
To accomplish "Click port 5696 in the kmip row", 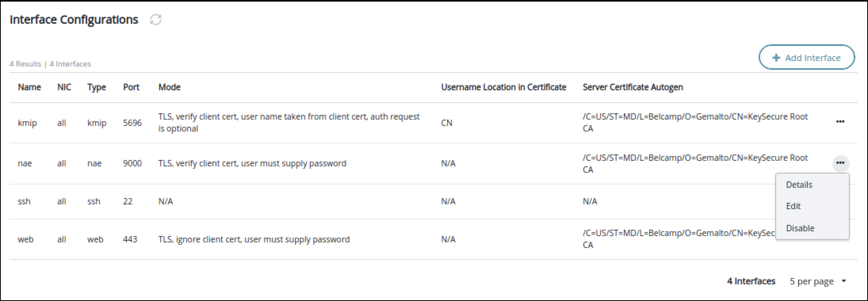I will (x=132, y=123).
